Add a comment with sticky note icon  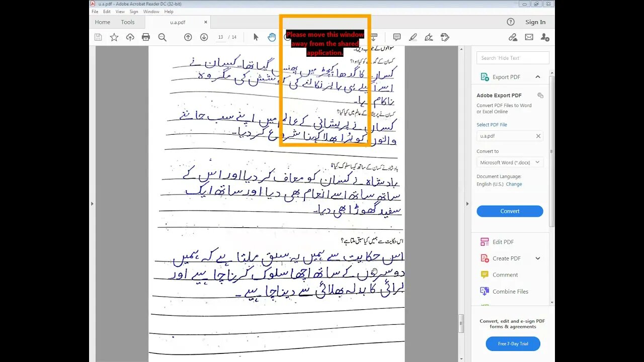click(397, 37)
